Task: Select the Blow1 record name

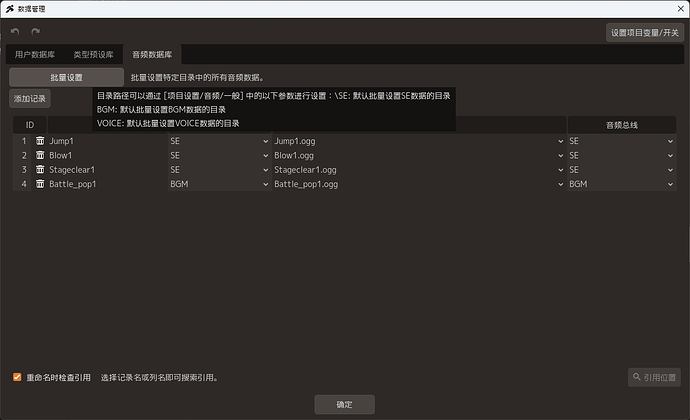Action: coord(61,155)
